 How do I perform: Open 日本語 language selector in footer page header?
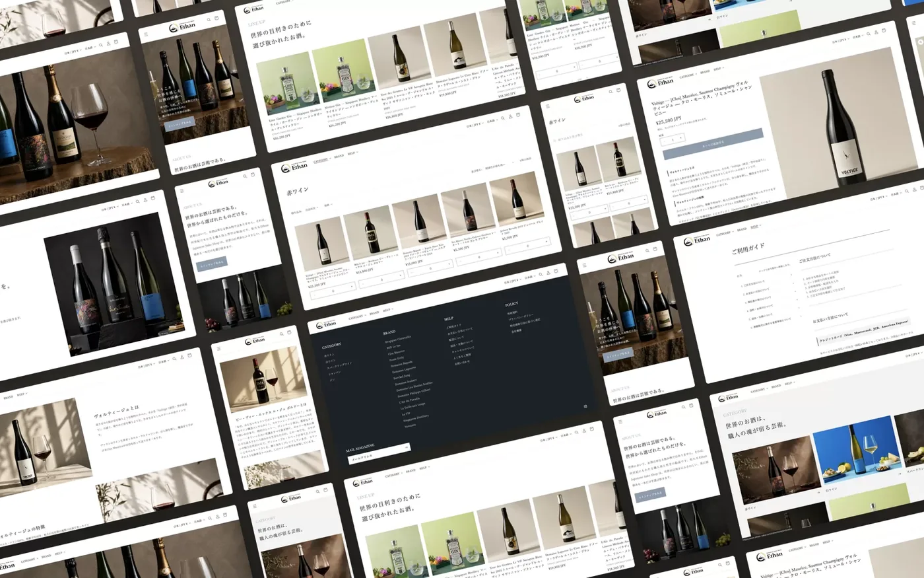(530, 277)
